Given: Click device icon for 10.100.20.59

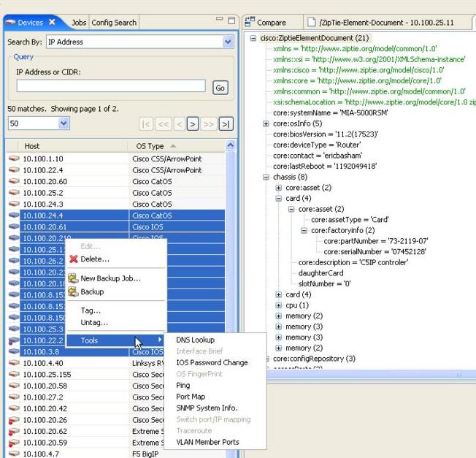Looking at the screenshot, I should (14, 443).
